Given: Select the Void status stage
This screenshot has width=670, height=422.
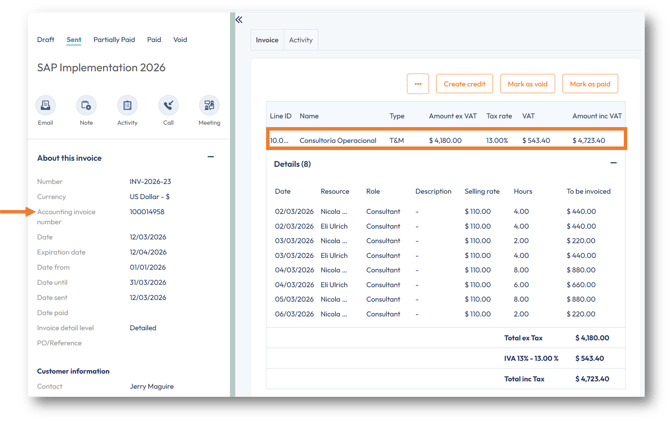Looking at the screenshot, I should (180, 40).
